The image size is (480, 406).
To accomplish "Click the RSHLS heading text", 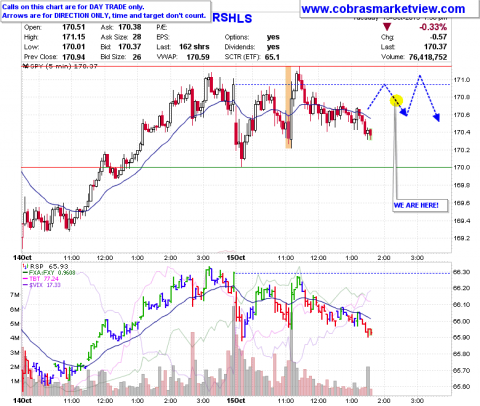I will point(232,18).
